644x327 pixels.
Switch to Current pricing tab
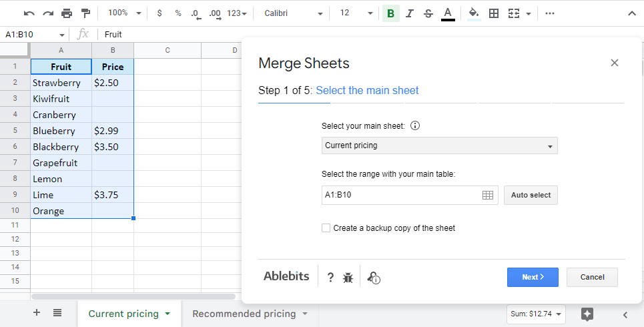[123, 314]
